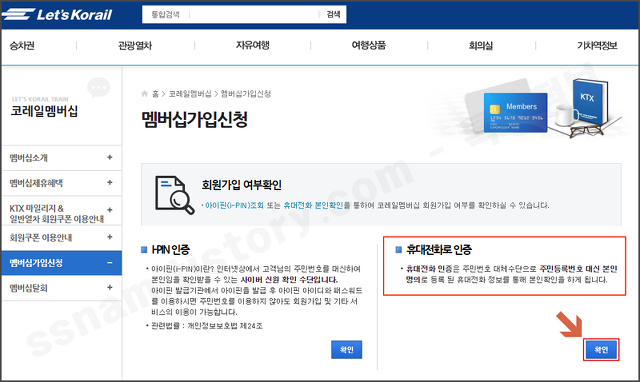Select 회원쿠폰 이용안내 in the sidebar

tap(41, 238)
